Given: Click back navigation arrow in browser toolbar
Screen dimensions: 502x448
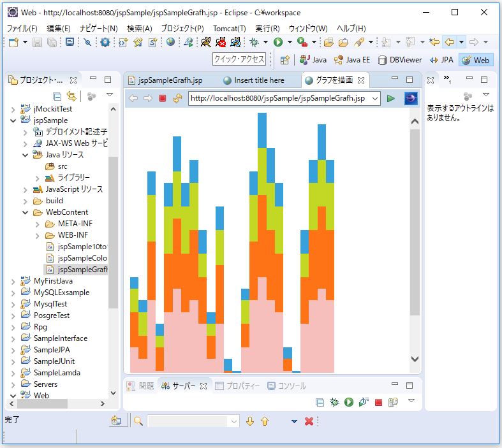Looking at the screenshot, I should tap(133, 99).
